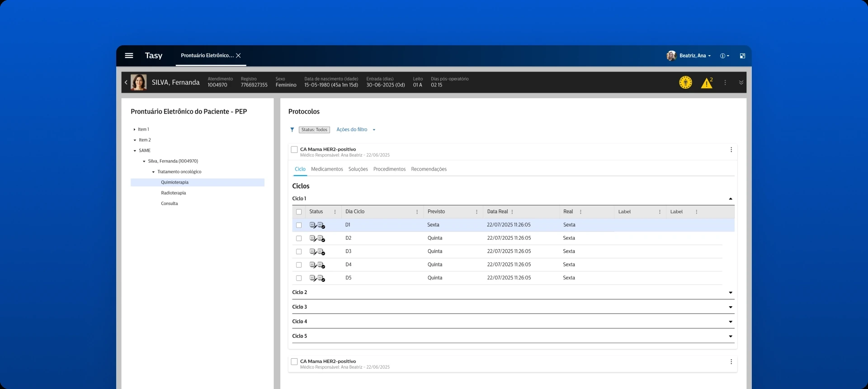
Task: Expand the Ciclo 4 section
Action: point(731,322)
